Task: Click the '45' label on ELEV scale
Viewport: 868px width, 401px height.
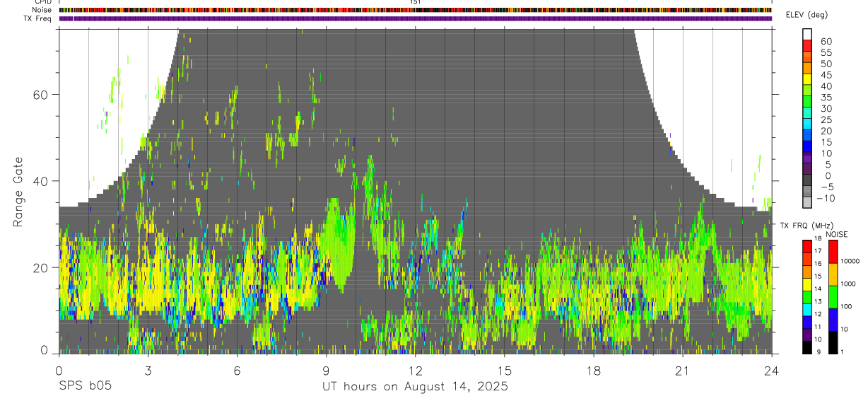Action: [826, 75]
